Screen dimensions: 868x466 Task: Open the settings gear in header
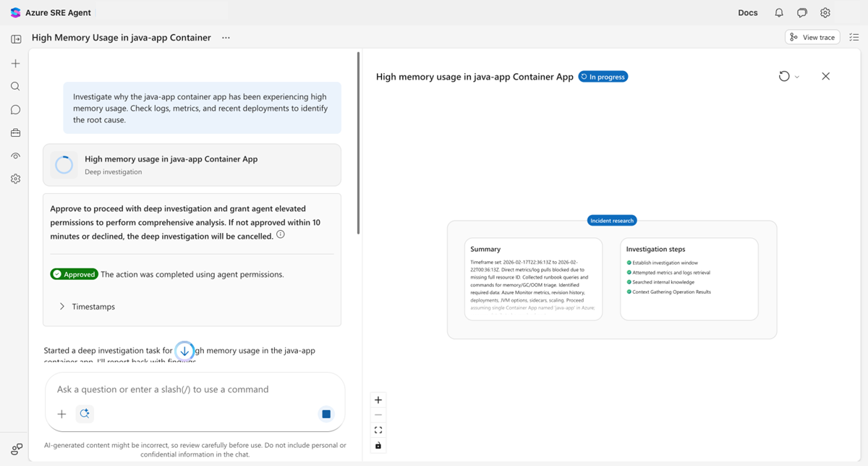pyautogui.click(x=825, y=13)
